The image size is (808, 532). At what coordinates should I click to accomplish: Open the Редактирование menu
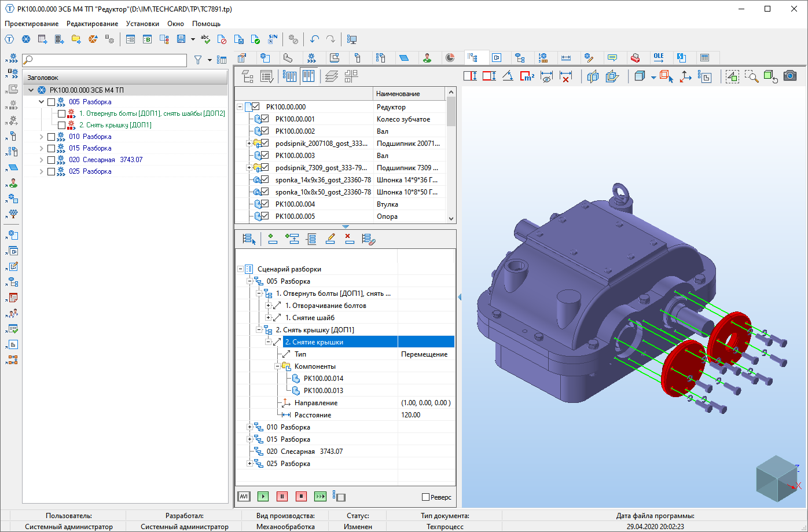pos(92,24)
